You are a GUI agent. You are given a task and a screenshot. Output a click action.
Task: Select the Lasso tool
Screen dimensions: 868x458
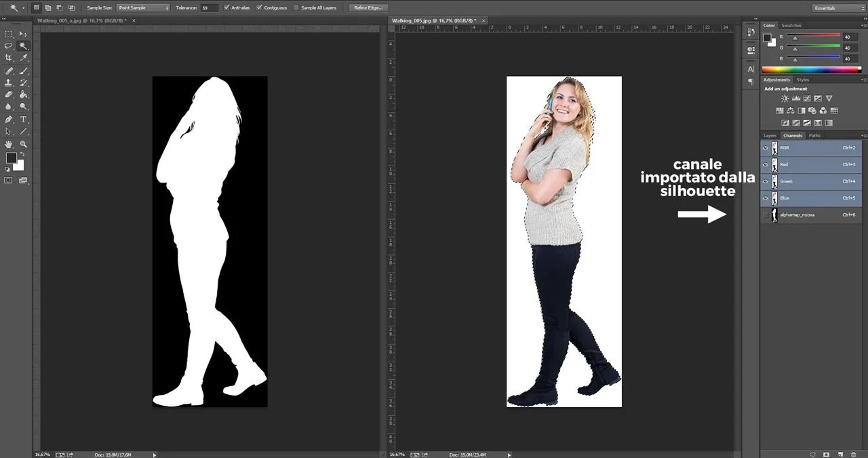[x=9, y=46]
